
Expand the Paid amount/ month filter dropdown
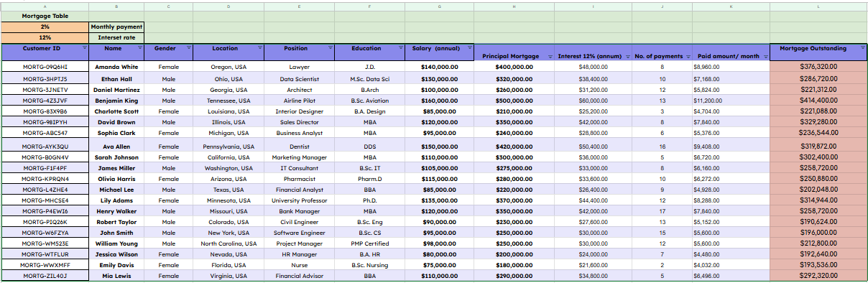tap(765, 55)
